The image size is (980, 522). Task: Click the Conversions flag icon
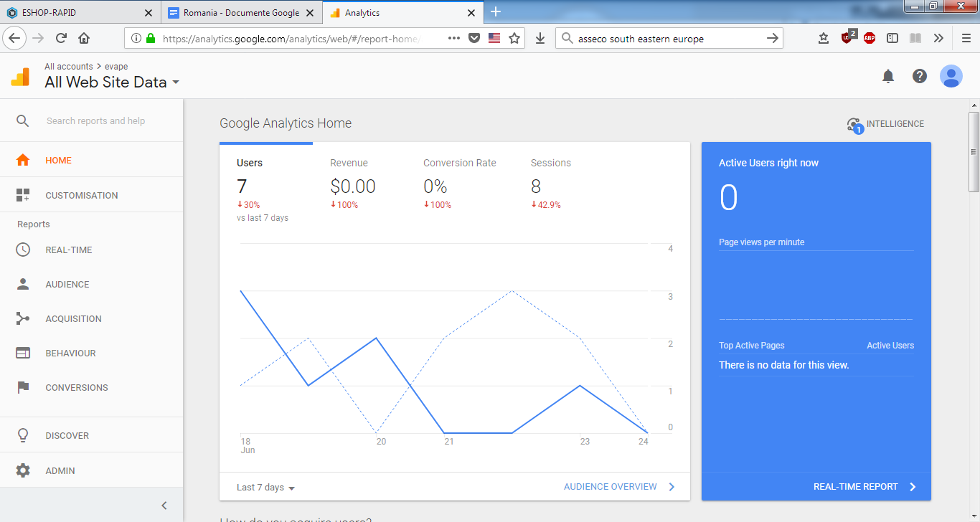[x=23, y=387]
